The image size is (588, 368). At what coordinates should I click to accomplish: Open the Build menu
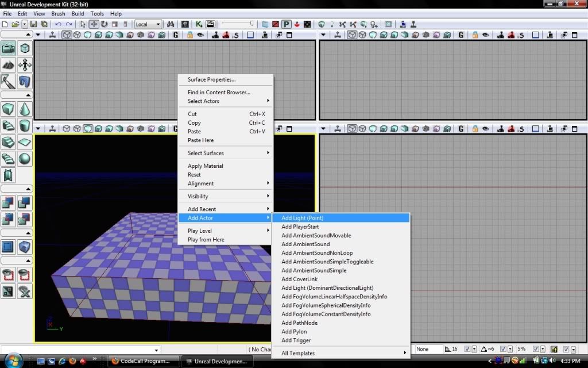coord(78,14)
